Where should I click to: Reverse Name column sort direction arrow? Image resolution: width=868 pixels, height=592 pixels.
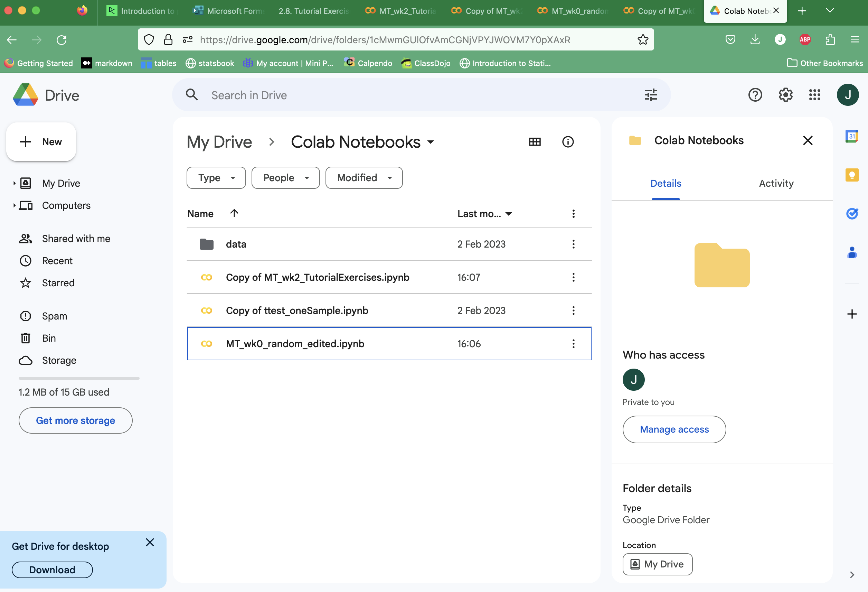click(x=234, y=213)
